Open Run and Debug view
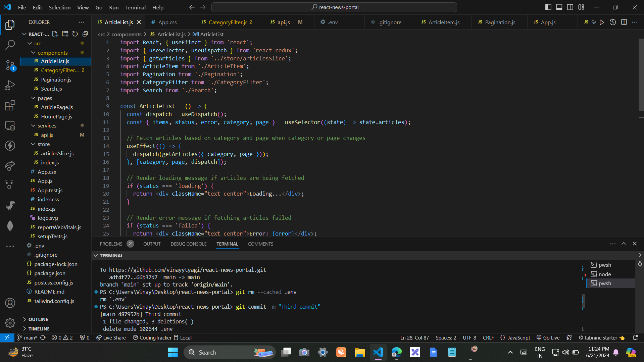The height and width of the screenshot is (362, 644). (x=10, y=85)
